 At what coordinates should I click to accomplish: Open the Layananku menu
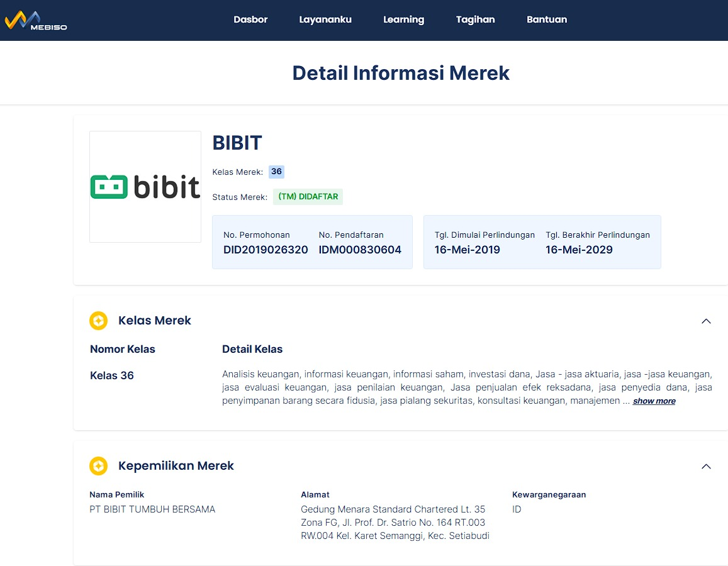(325, 19)
